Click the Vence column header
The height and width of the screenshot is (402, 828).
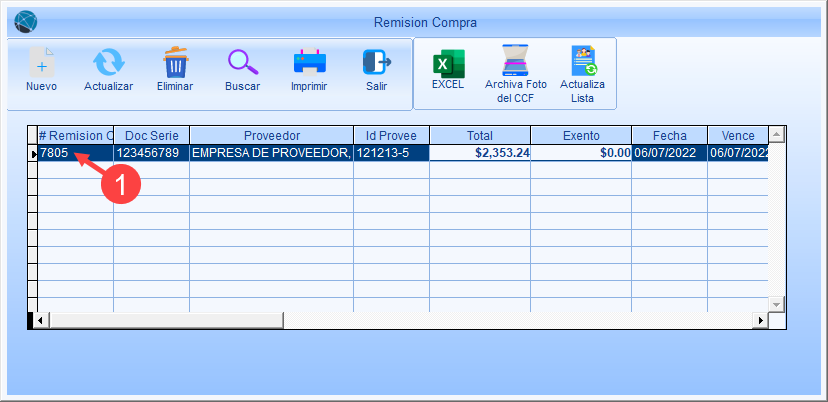pyautogui.click(x=738, y=136)
